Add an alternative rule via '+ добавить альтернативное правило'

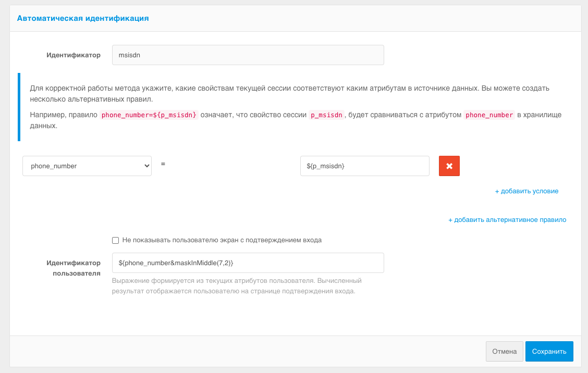(507, 220)
